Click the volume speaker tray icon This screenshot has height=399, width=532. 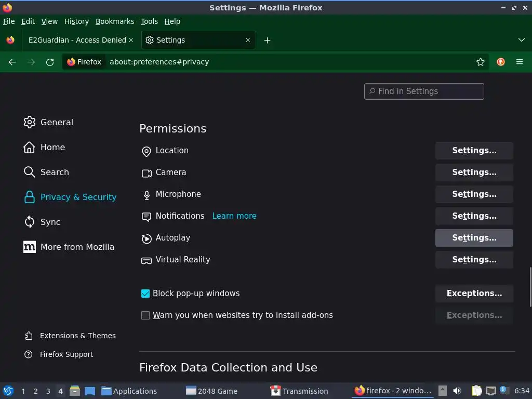point(457,391)
